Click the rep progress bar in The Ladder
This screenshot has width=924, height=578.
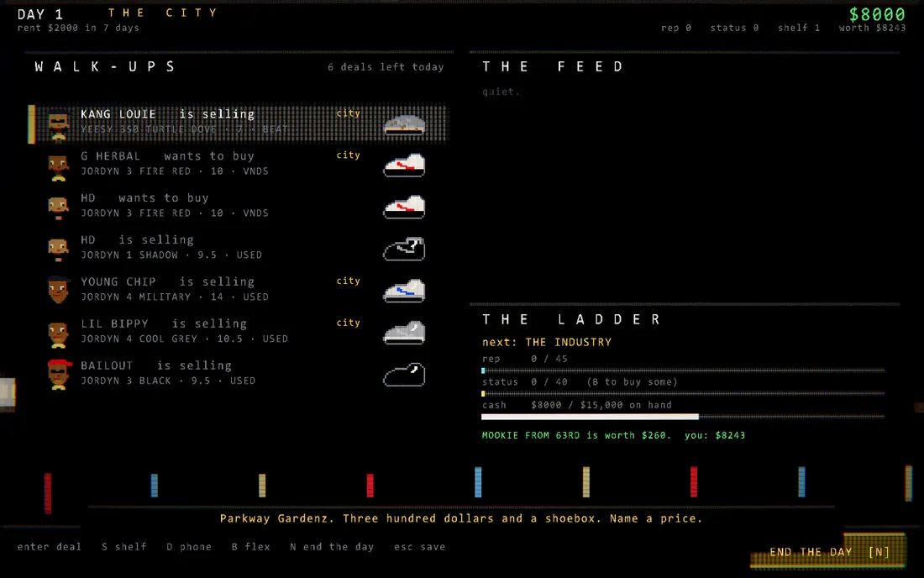(683, 370)
